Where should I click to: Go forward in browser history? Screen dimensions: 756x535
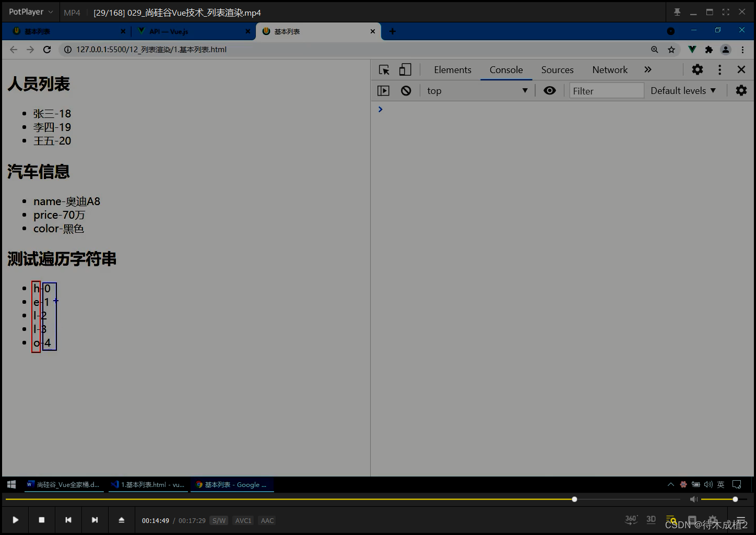click(x=30, y=50)
